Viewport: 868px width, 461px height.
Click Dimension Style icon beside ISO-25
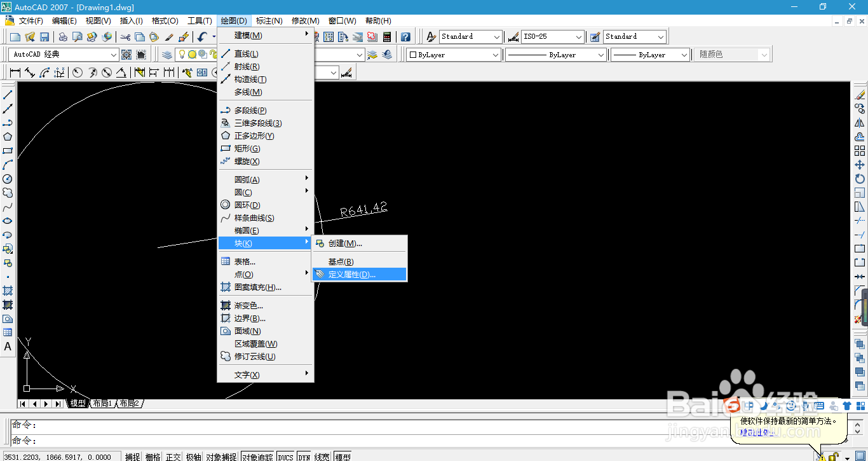point(513,37)
